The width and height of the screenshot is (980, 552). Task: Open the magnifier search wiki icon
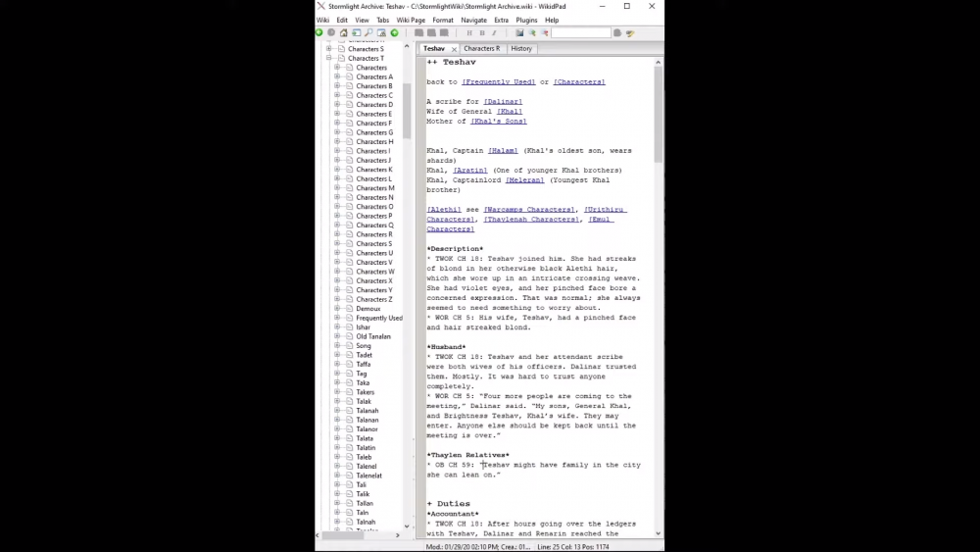click(368, 32)
